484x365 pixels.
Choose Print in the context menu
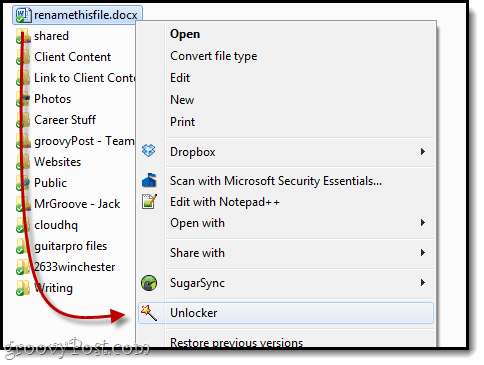pyautogui.click(x=182, y=122)
